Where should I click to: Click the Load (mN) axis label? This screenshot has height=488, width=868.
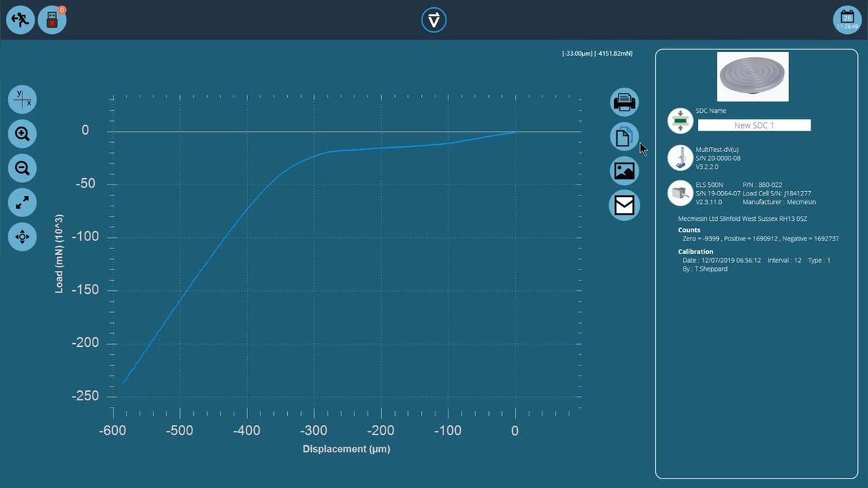point(59,253)
